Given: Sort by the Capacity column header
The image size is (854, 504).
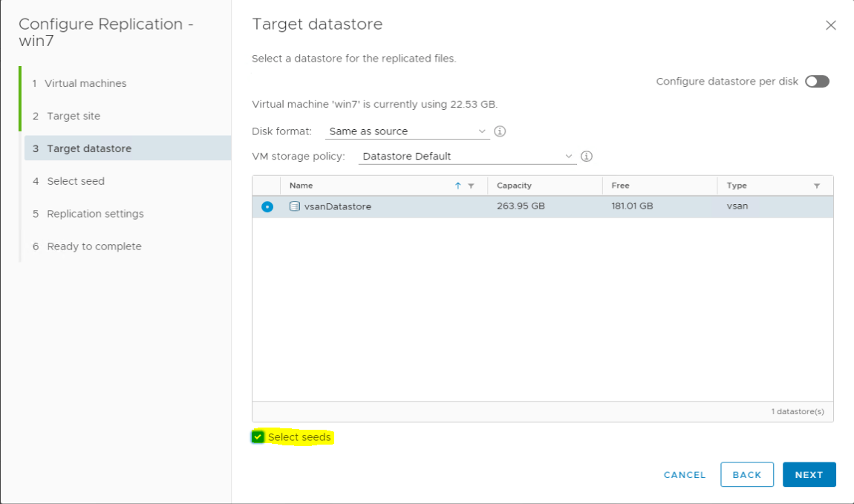Looking at the screenshot, I should pos(514,186).
